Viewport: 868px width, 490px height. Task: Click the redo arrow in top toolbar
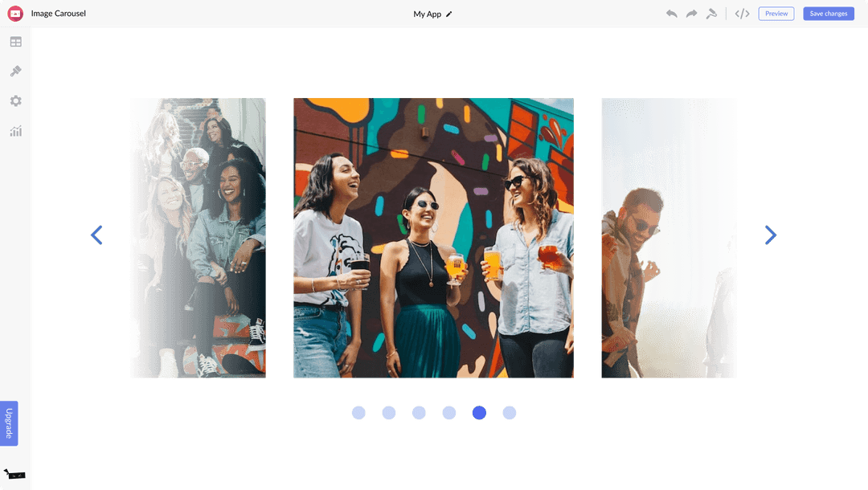(x=691, y=14)
